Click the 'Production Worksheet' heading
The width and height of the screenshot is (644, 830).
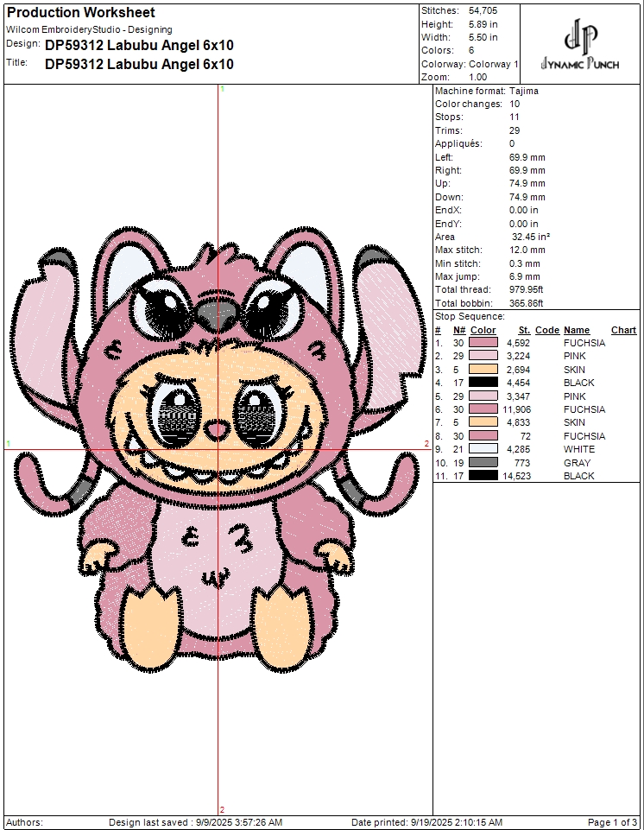pyautogui.click(x=81, y=12)
